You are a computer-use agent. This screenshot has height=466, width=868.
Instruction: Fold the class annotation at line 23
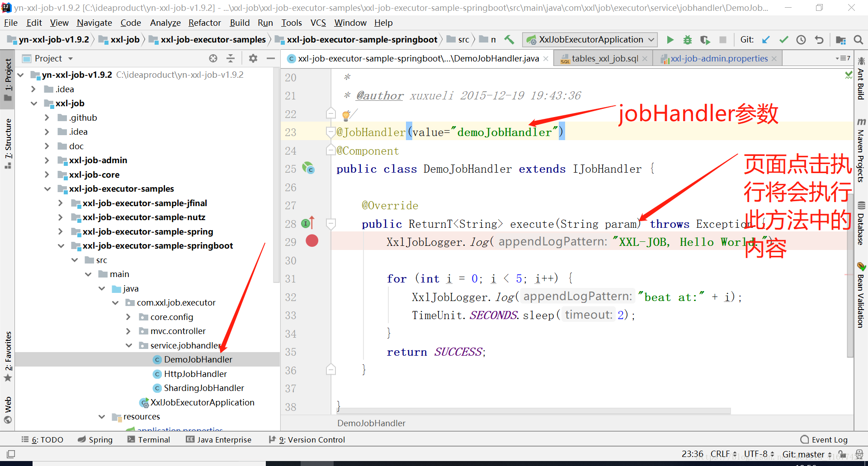click(x=330, y=132)
